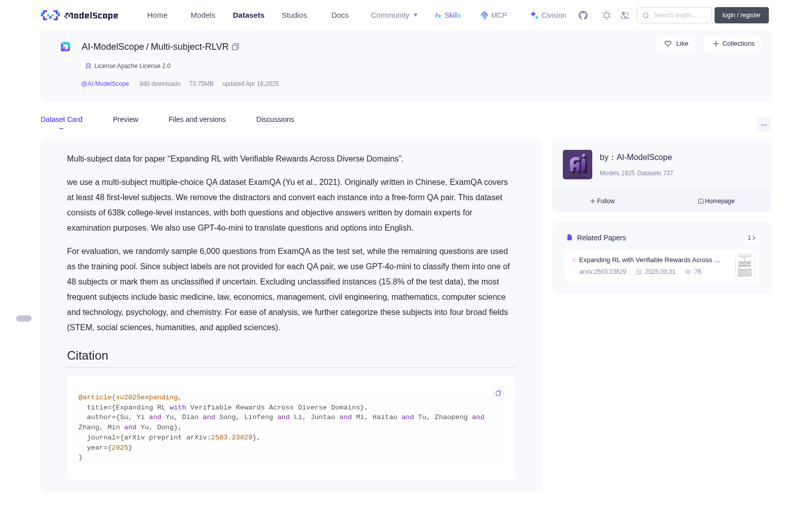Go to Home in navigation
The height and width of the screenshot is (508, 812).
click(157, 15)
